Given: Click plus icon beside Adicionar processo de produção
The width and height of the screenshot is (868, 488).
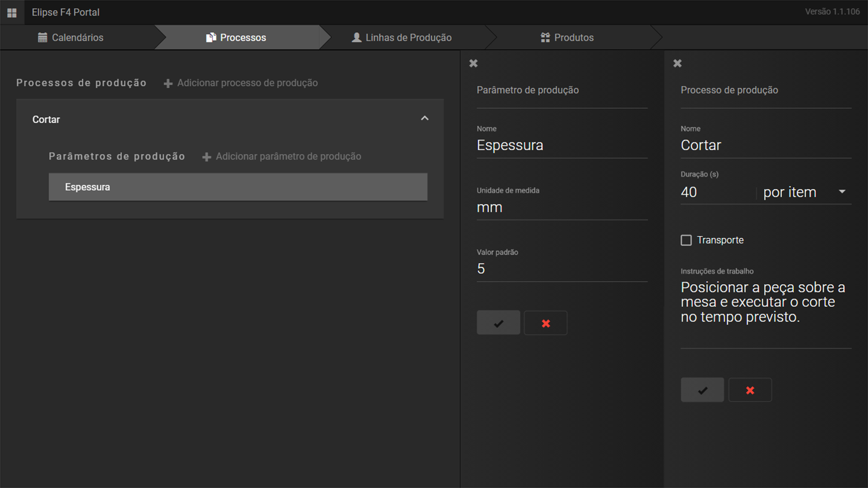Looking at the screenshot, I should click(168, 84).
